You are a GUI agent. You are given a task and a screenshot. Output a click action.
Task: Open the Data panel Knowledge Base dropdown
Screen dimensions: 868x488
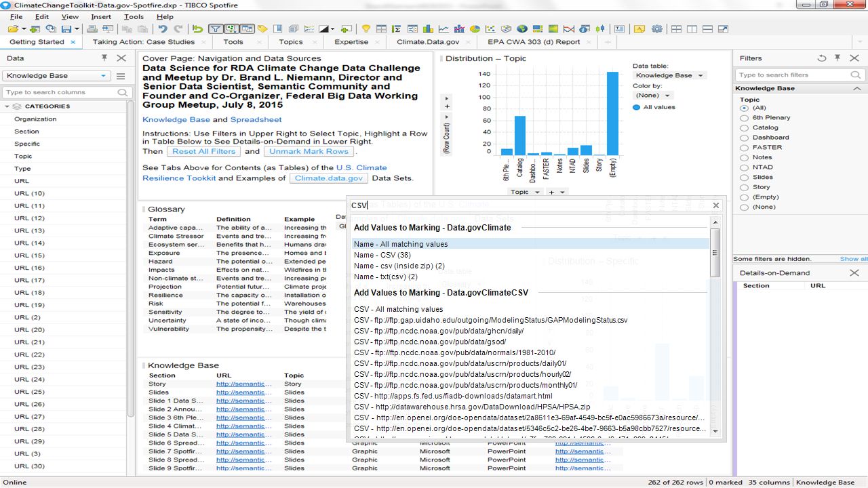pyautogui.click(x=56, y=76)
